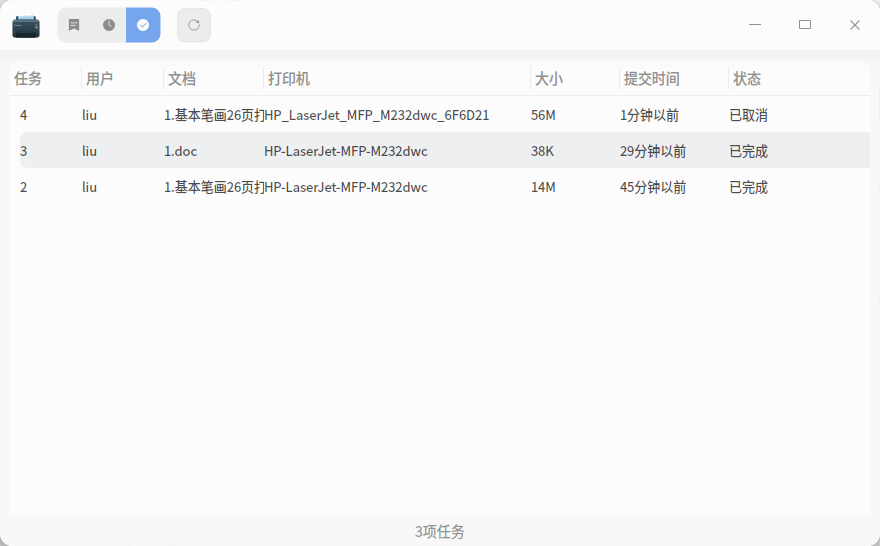Select job number 4 cell

coord(24,116)
